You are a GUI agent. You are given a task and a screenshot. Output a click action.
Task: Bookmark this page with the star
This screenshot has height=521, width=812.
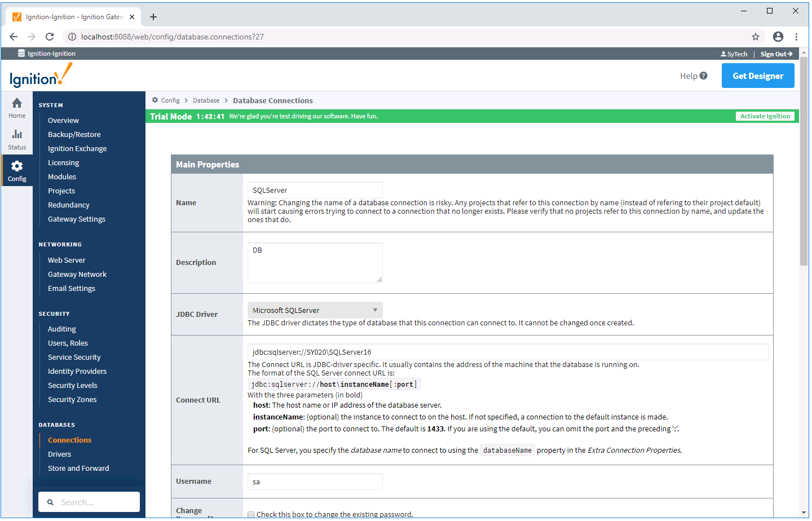coord(756,37)
